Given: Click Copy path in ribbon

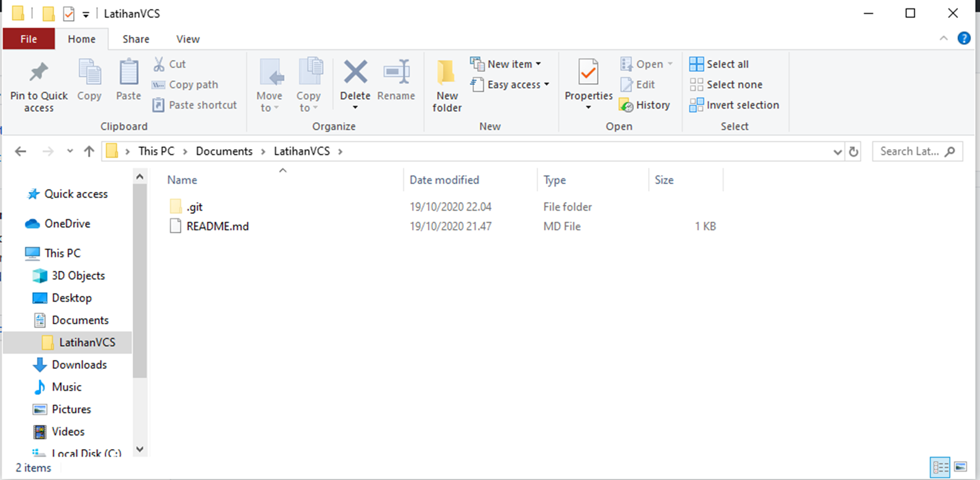Looking at the screenshot, I should (x=185, y=85).
